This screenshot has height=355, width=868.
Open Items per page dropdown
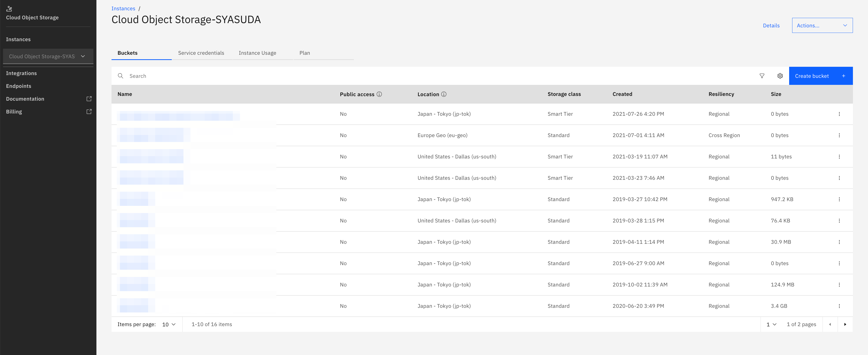click(169, 324)
